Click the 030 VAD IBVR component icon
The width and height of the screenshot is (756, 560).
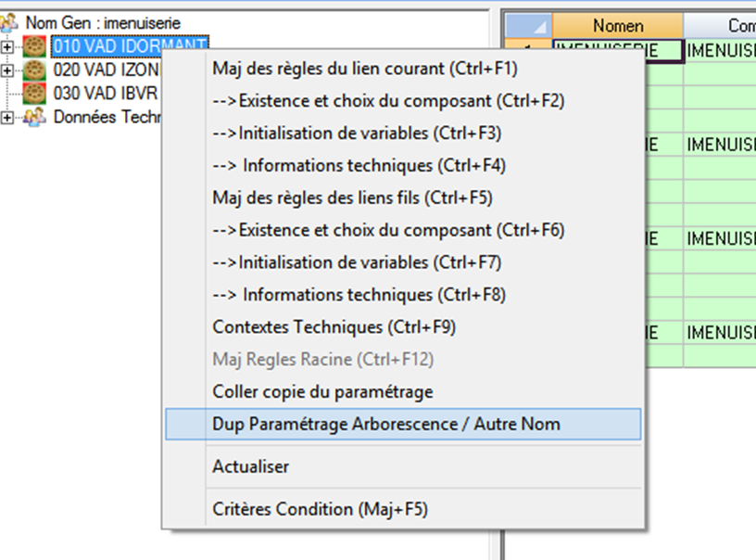click(x=35, y=93)
